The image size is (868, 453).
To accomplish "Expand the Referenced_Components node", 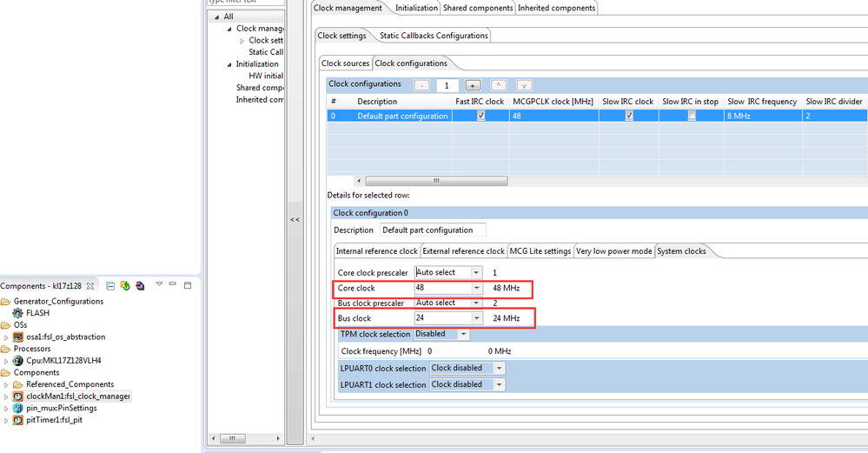I will click(x=6, y=385).
